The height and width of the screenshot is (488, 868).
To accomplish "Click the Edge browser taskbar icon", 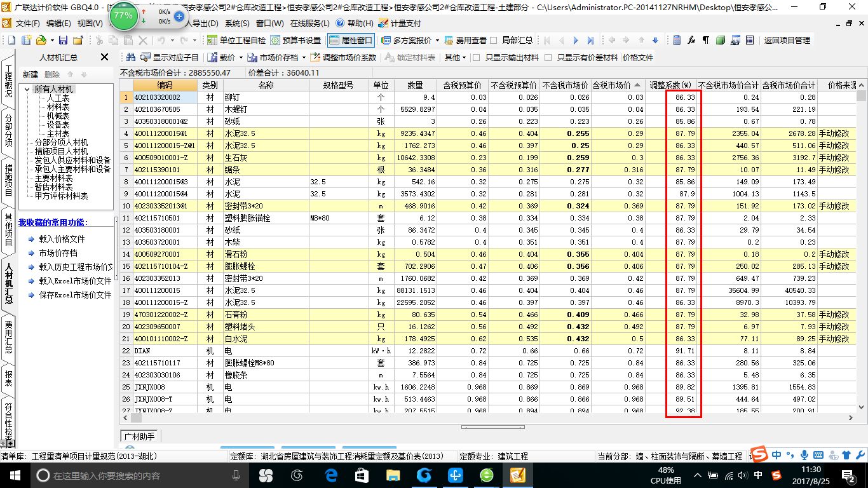I will [330, 475].
